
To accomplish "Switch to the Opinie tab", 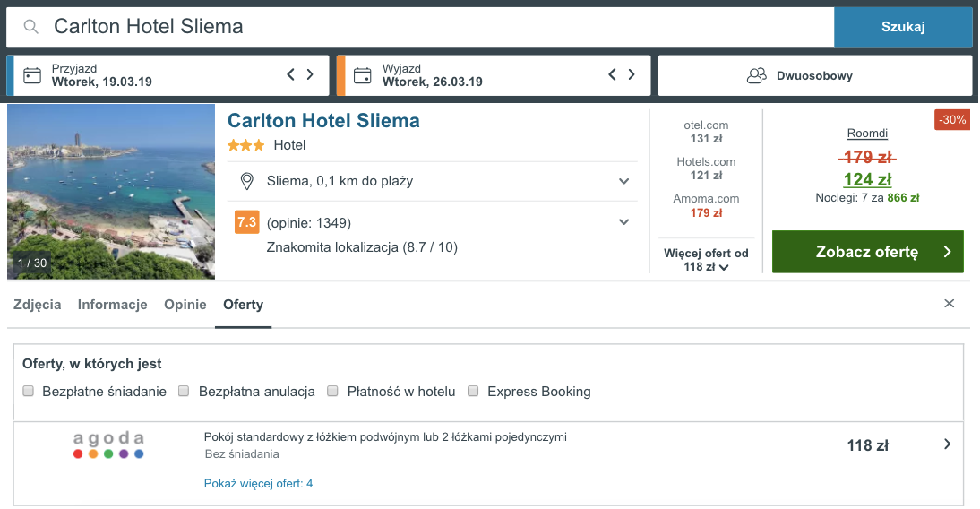I will point(185,305).
